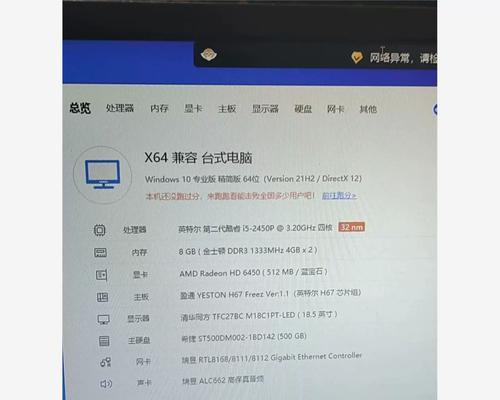Click the YESTON H67 motherboard text
The width and height of the screenshot is (500, 400).
270,294
